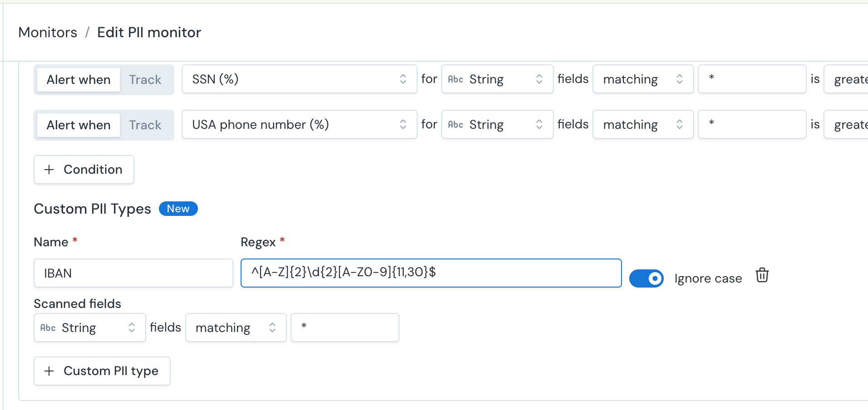Edit field pattern in USA phone number row

click(752, 125)
